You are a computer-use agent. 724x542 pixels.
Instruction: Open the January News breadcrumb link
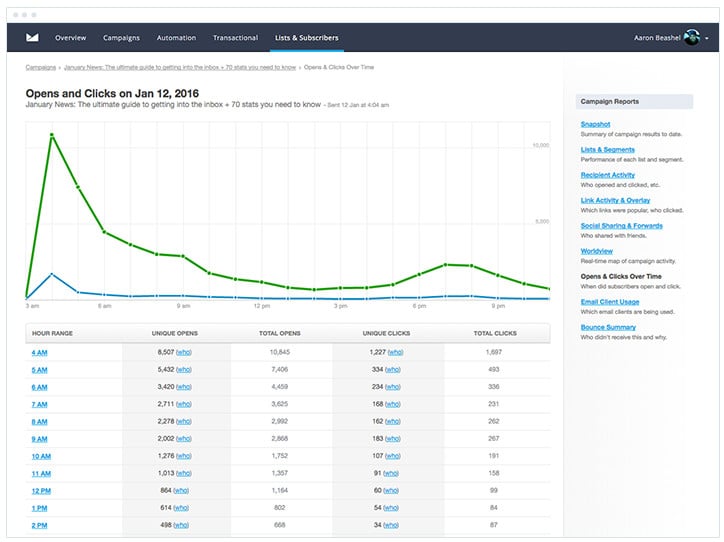coord(180,67)
